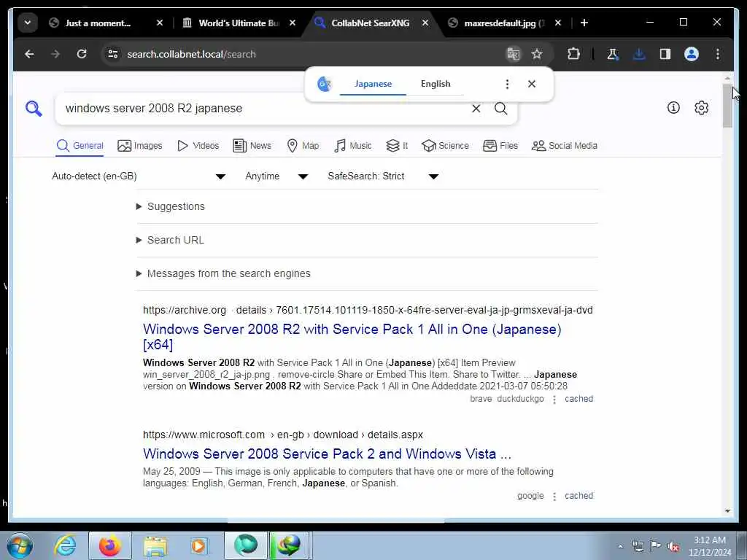The height and width of the screenshot is (560, 747).
Task: Click the browser address bar URL
Action: [x=192, y=54]
